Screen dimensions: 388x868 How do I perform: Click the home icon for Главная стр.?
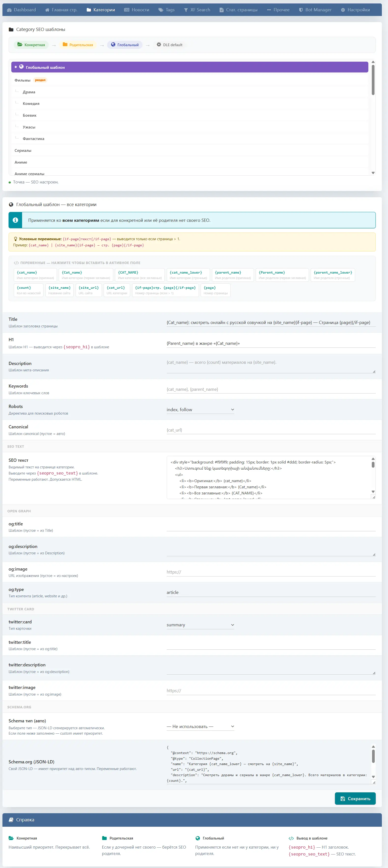click(47, 10)
